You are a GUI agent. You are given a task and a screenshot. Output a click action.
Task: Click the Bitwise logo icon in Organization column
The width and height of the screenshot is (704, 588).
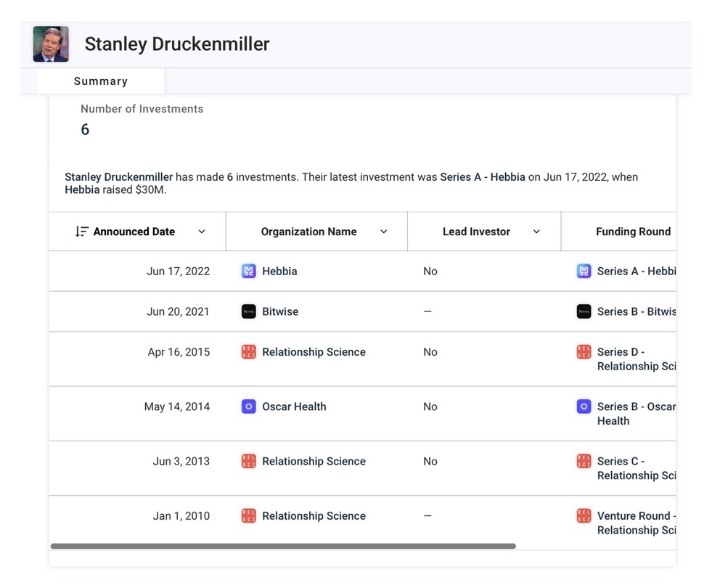[249, 311]
